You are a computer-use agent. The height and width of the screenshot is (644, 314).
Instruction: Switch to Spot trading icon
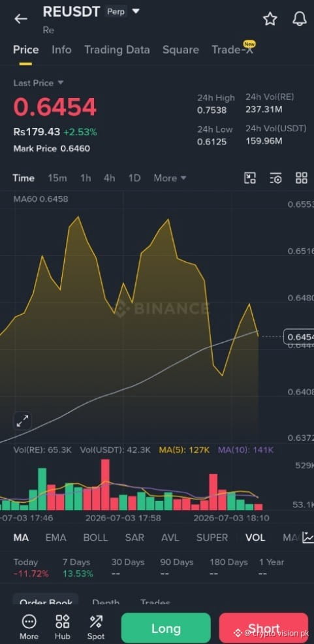coord(96,627)
